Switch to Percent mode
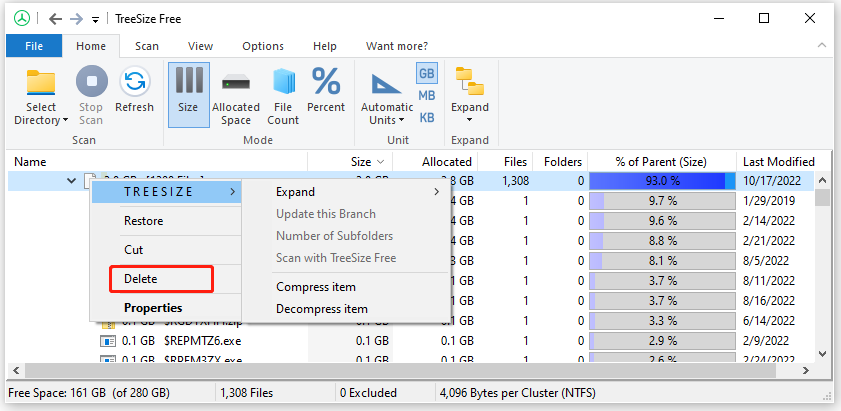Image resolution: width=841 pixels, height=411 pixels. (x=326, y=89)
